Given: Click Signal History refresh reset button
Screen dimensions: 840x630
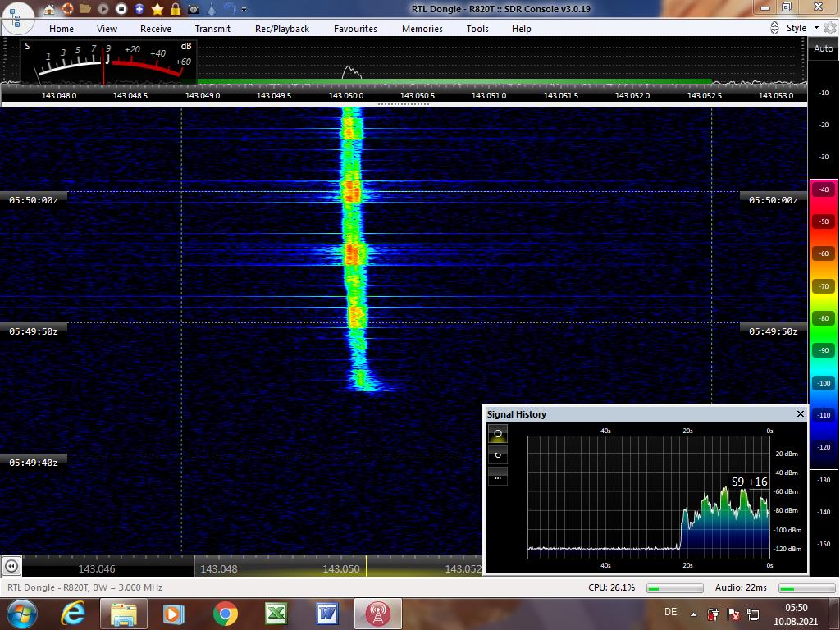Looking at the screenshot, I should click(x=498, y=454).
